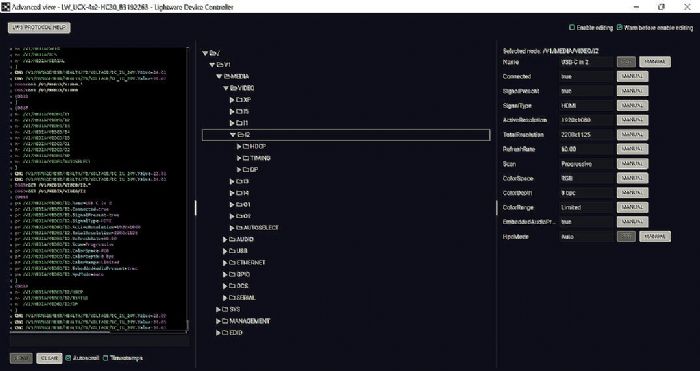The image size is (700, 371).
Task: Click the AUDIO folder icon
Action: pyautogui.click(x=232, y=240)
